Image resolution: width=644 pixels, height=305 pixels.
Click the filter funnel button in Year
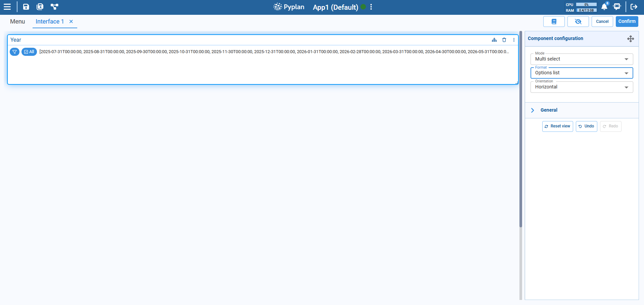[x=14, y=52]
